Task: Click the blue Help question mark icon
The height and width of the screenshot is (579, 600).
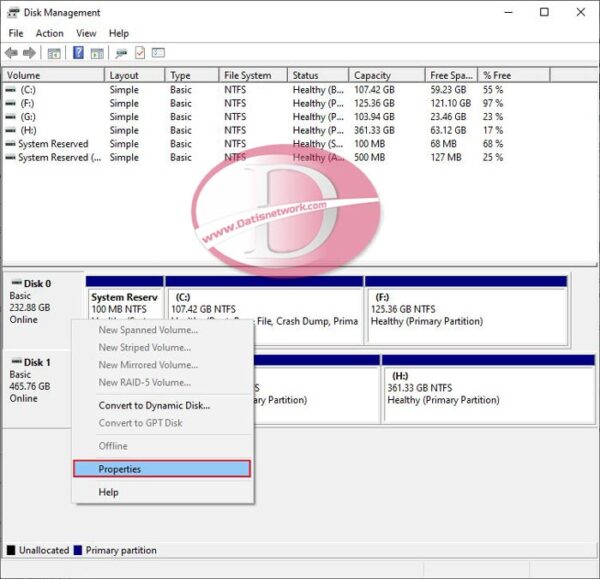Action: click(x=78, y=53)
